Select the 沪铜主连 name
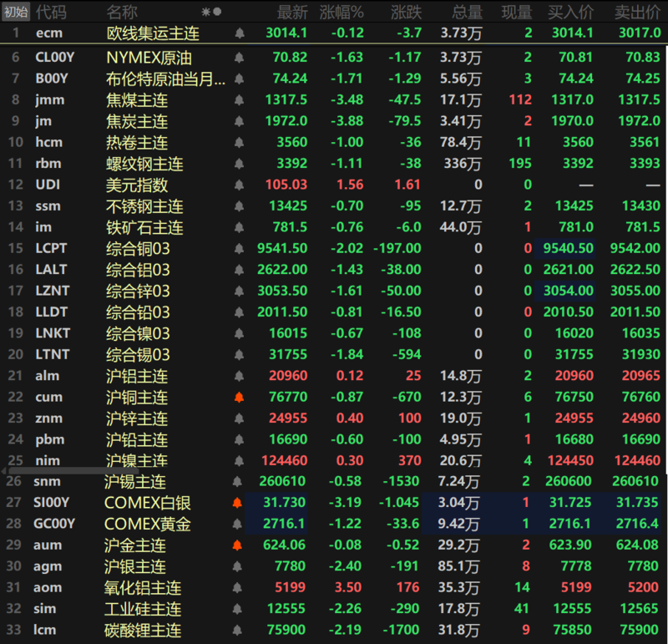Screen dimensions: 668x644 [x=137, y=398]
